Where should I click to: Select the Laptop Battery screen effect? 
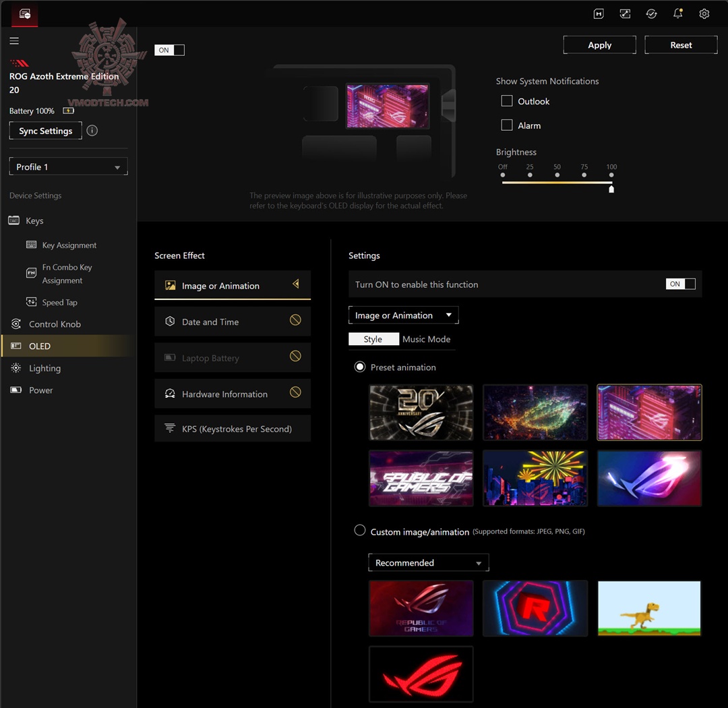[233, 358]
